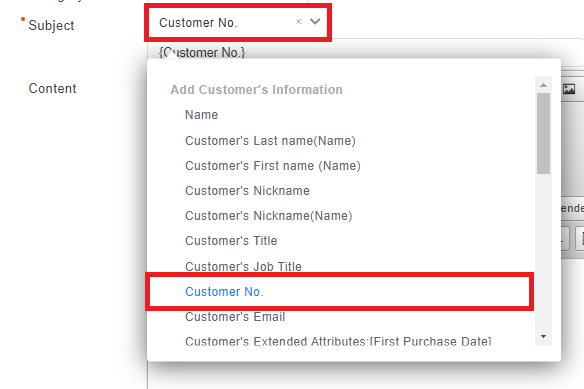Pick the Customer's Title option
Viewport: 584px width, 389px height.
[x=231, y=241]
